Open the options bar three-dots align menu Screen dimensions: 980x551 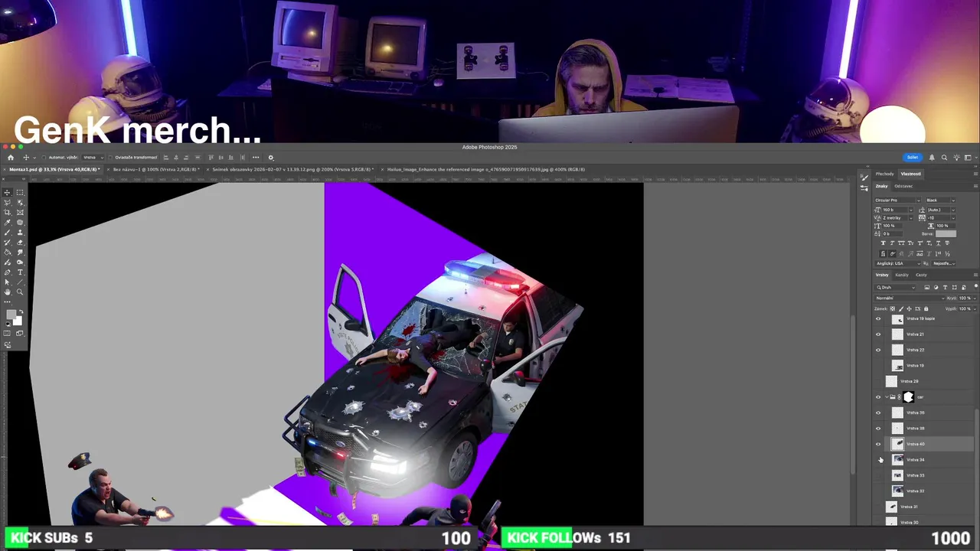(x=256, y=158)
